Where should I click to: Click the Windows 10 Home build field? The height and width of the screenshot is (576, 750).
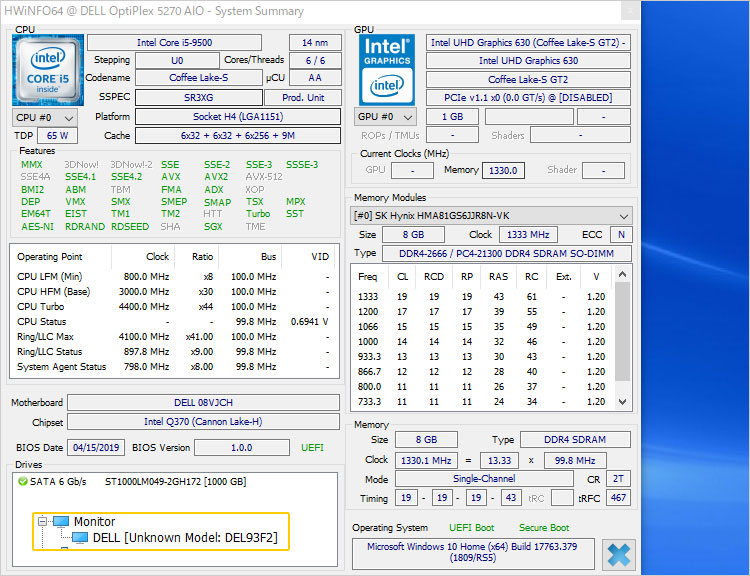point(473,553)
